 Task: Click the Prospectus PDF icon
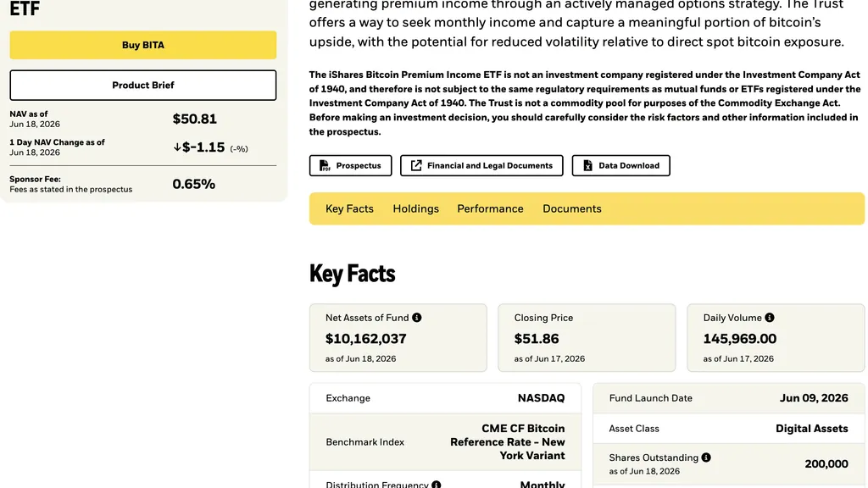325,165
